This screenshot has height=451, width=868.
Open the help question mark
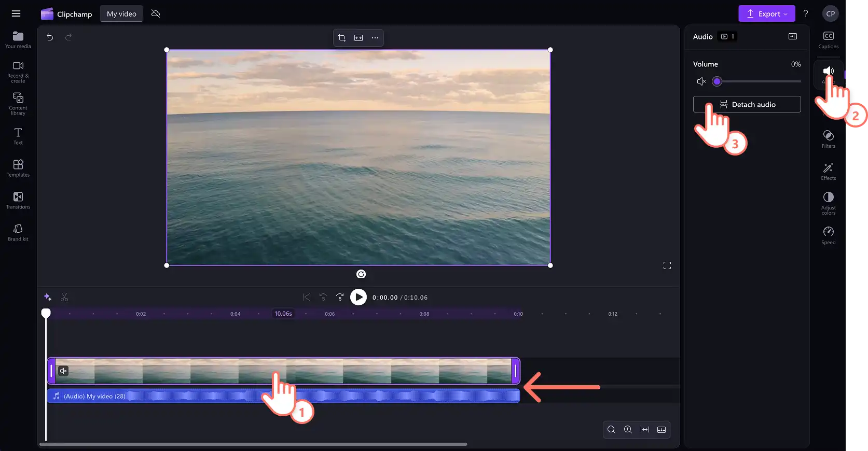(806, 14)
